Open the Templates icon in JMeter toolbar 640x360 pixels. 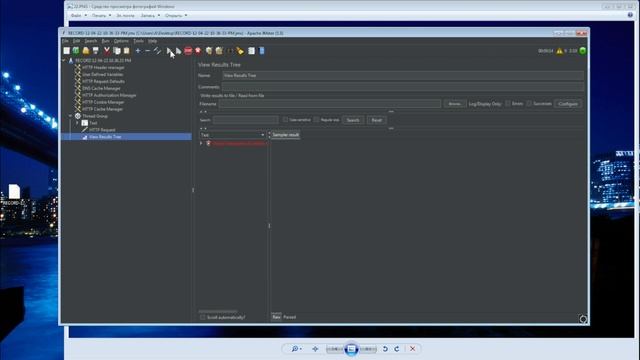(76, 51)
